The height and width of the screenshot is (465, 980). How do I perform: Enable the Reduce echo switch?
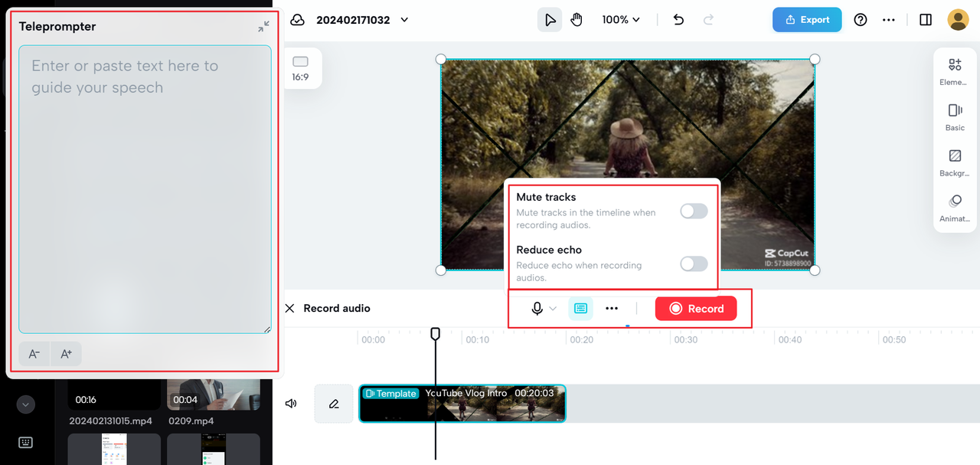[x=694, y=264]
